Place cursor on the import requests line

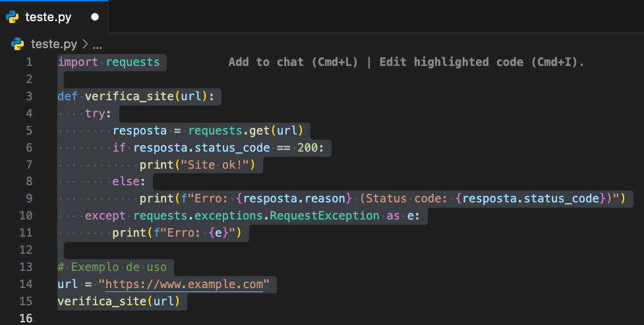click(x=109, y=62)
